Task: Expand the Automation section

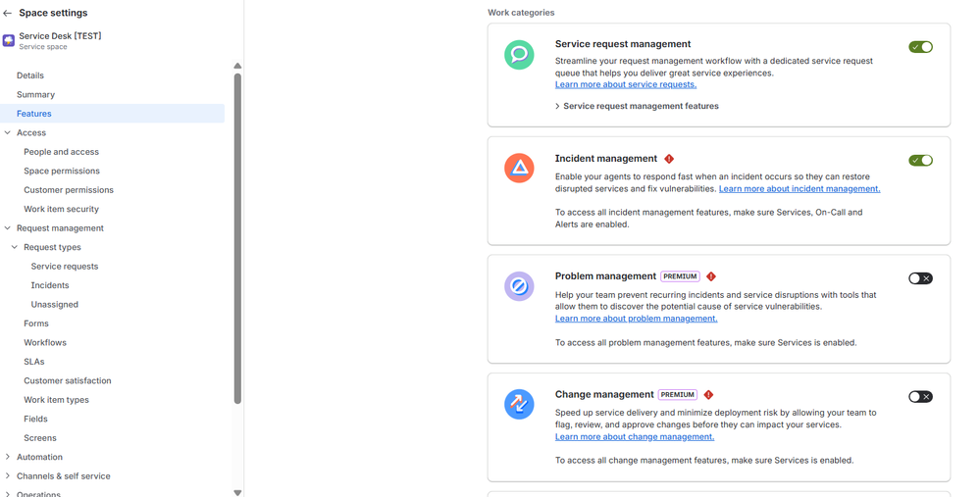Action: (8, 457)
